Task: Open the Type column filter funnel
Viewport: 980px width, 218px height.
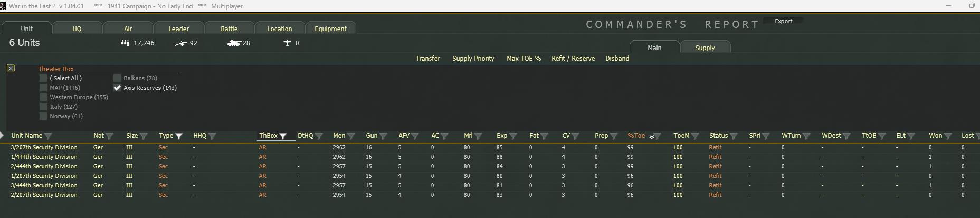Action: click(x=179, y=136)
